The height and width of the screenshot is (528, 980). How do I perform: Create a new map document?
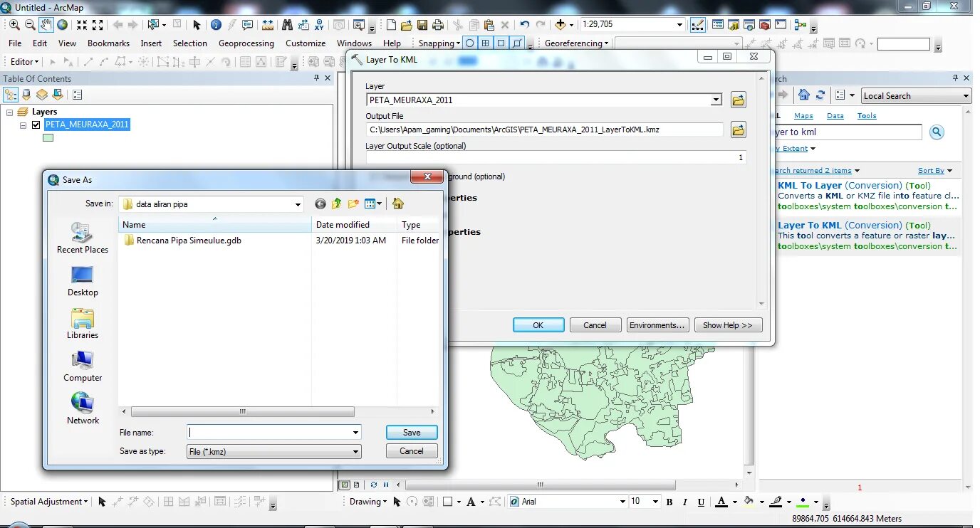click(391, 25)
